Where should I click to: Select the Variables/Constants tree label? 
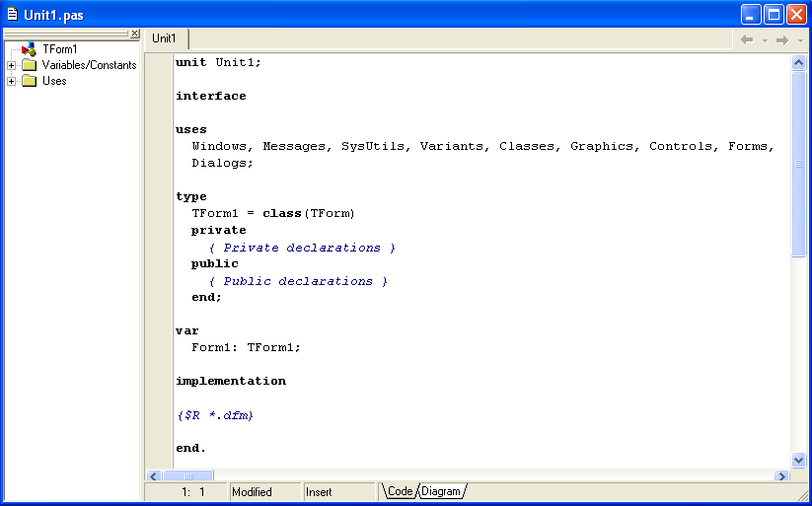tap(89, 65)
